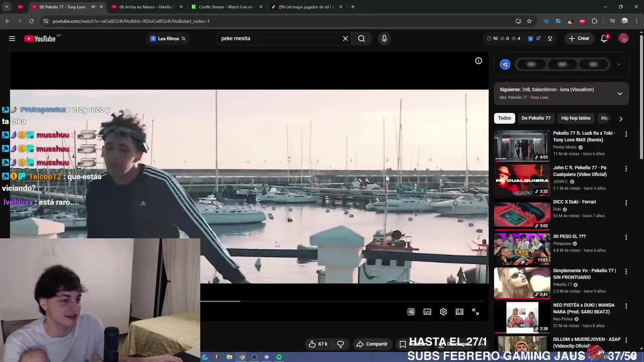Toggle subtitles in the player
Viewport: 644px width, 362px height.
click(x=427, y=312)
